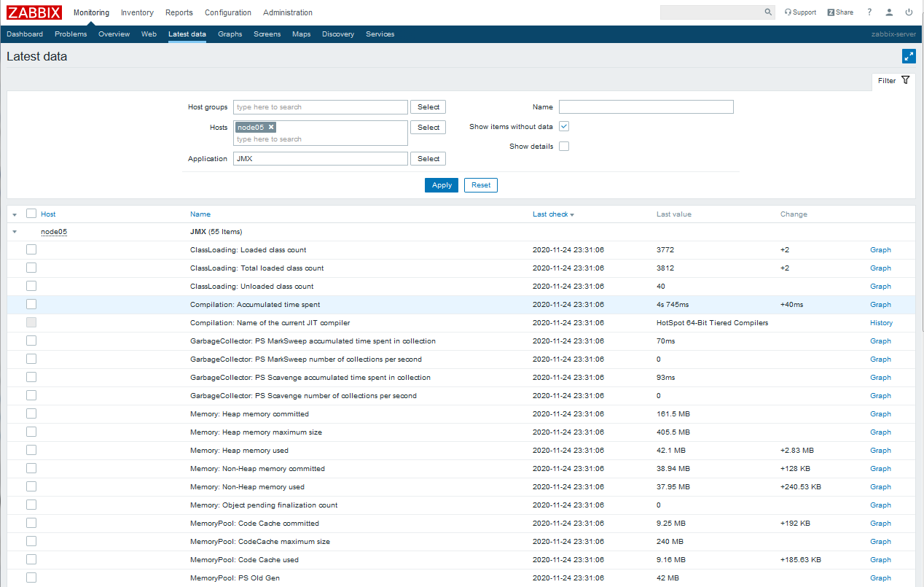
Task: Tick checkbox for Loaded class count row
Action: point(31,249)
